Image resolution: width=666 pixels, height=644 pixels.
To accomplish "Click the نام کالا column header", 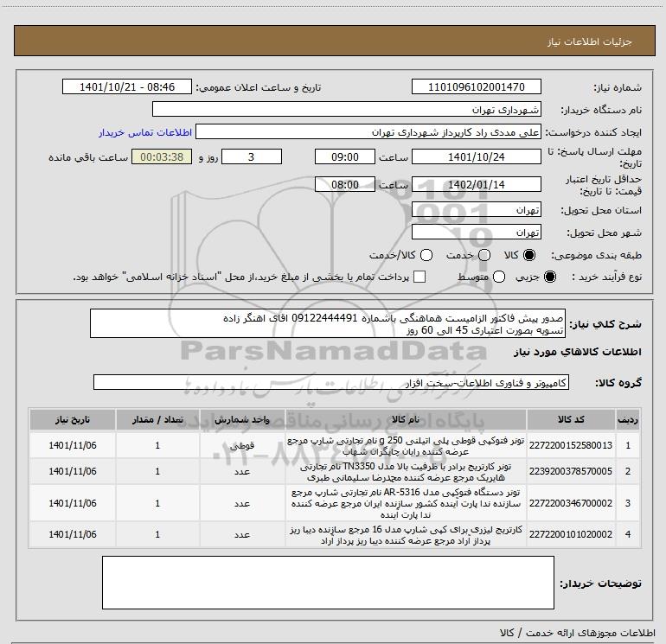I will tap(406, 419).
